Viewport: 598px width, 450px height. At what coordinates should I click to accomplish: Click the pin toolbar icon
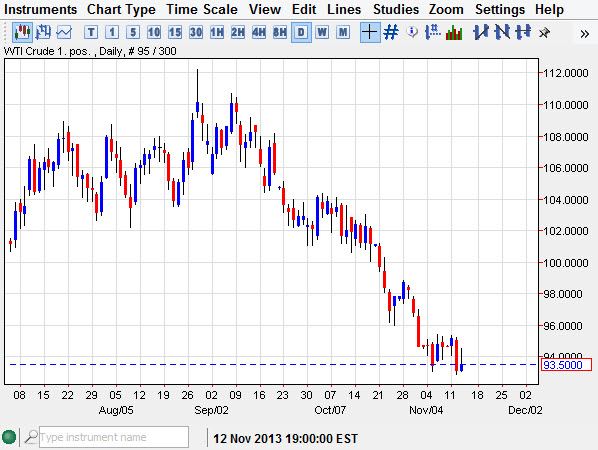coord(545,33)
